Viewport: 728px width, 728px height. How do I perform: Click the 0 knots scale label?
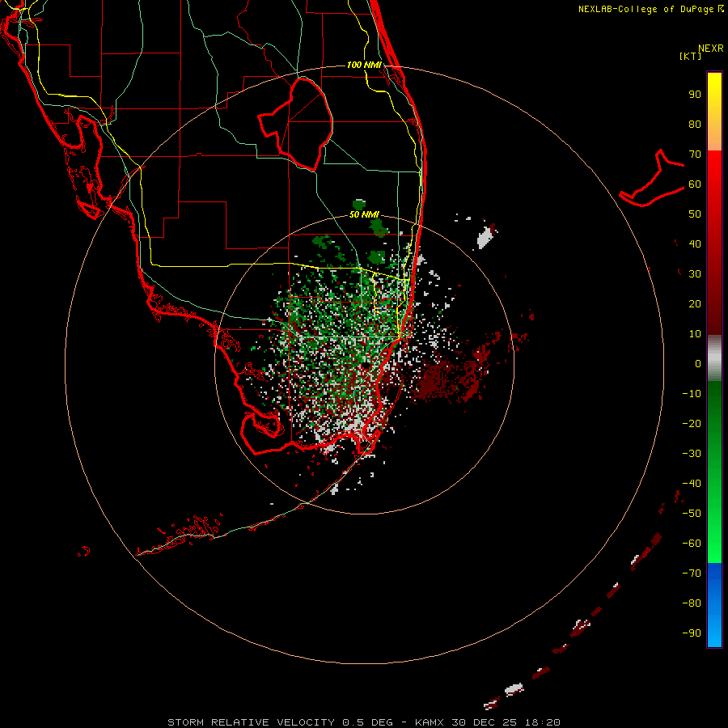coord(698,364)
